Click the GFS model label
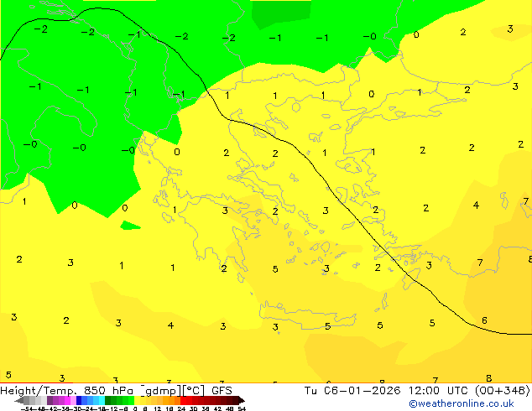 pyautogui.click(x=222, y=391)
